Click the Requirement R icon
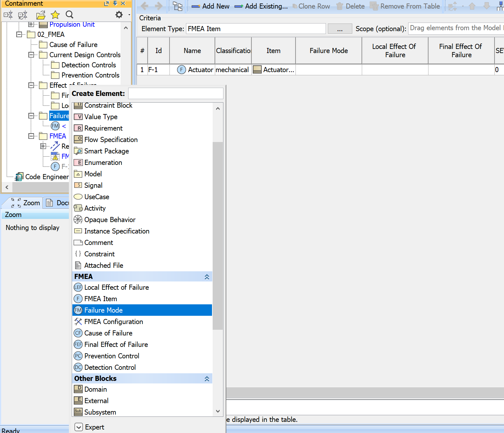Screen dimensions: 504x433 (78, 128)
